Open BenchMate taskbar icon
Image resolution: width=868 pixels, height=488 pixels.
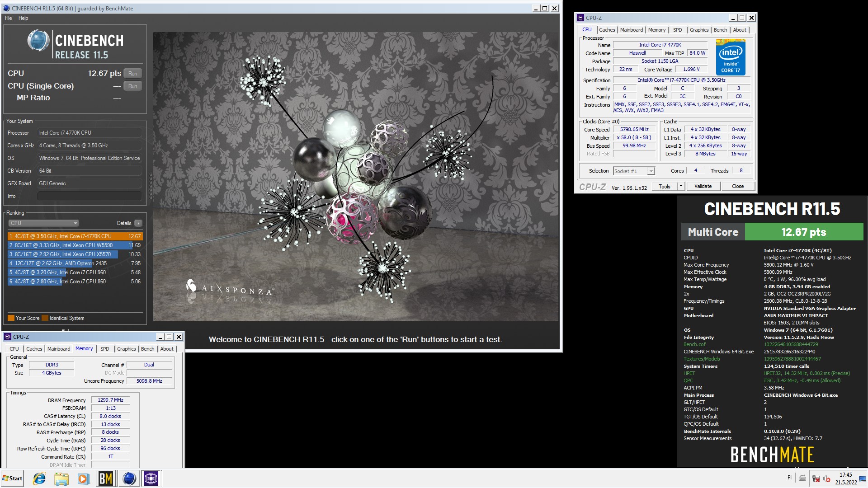(x=105, y=479)
